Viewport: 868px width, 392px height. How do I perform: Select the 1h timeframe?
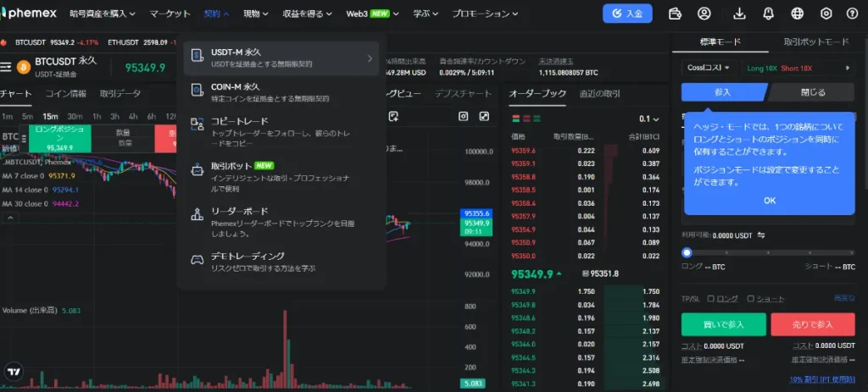coord(97,116)
